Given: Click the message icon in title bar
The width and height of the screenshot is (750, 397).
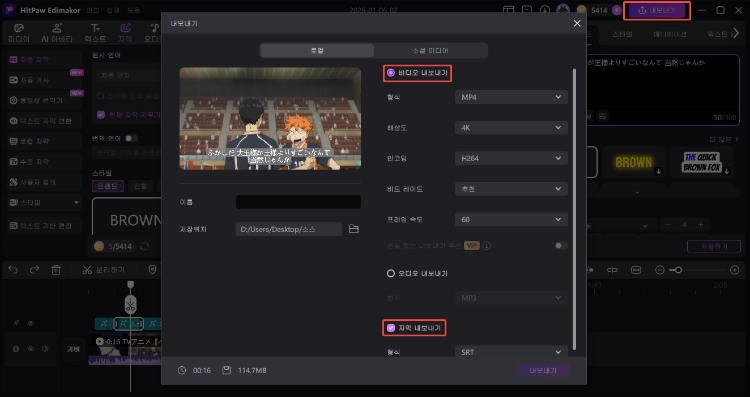Looking at the screenshot, I should [x=527, y=10].
